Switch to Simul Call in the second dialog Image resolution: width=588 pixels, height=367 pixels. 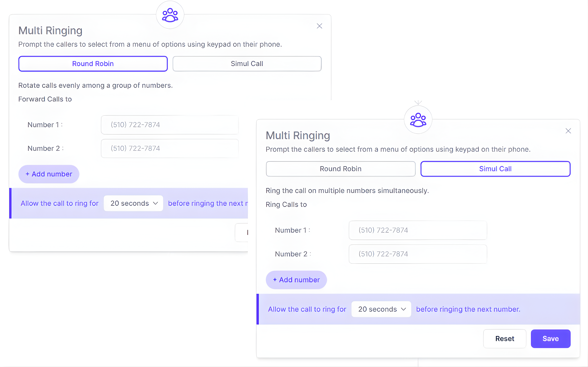495,169
